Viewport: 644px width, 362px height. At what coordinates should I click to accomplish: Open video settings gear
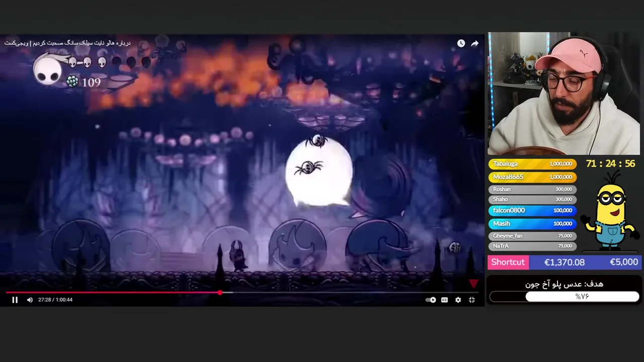pyautogui.click(x=458, y=300)
